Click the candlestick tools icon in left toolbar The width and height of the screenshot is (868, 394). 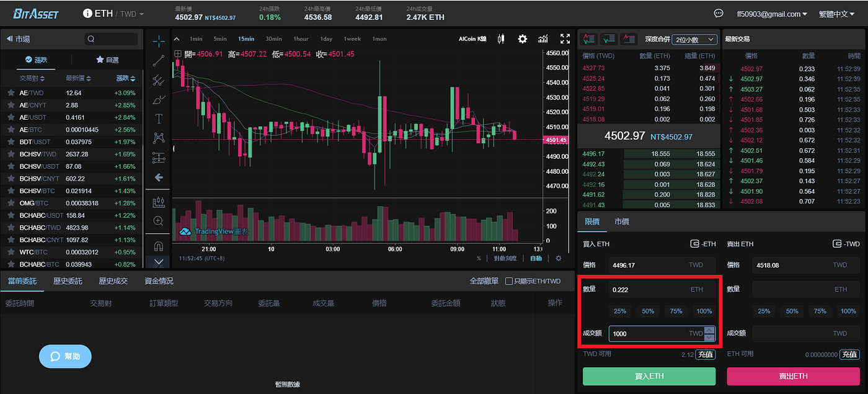click(159, 202)
